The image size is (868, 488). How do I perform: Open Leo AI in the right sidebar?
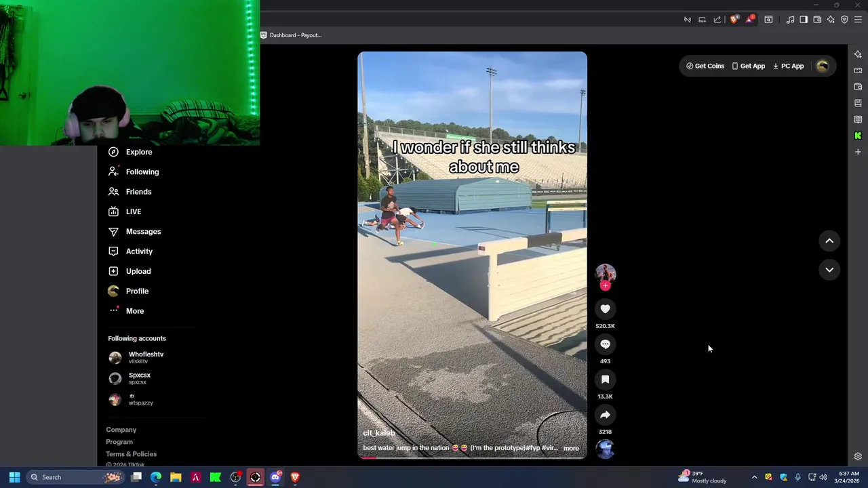point(858,54)
